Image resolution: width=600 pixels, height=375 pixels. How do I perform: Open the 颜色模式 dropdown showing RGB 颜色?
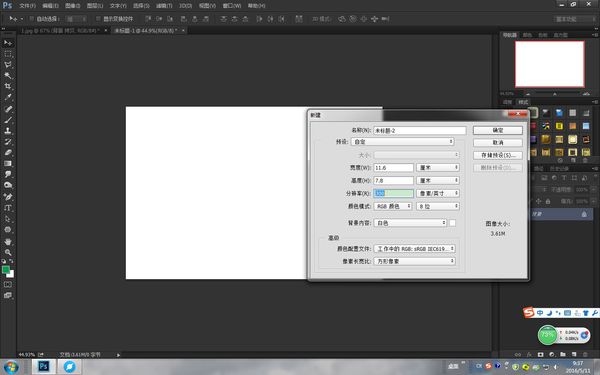[393, 206]
